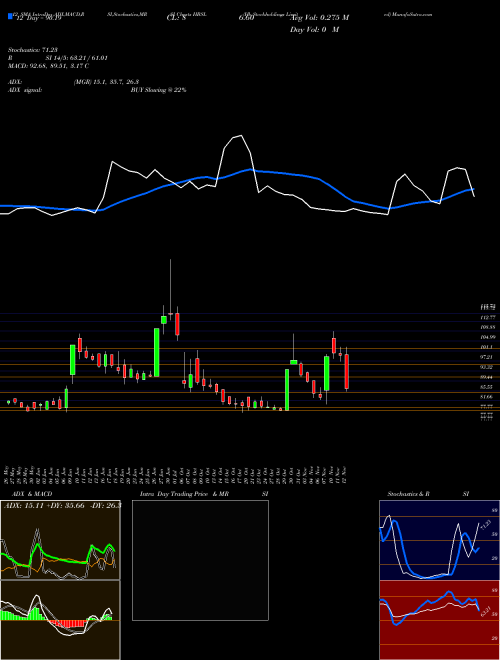The width and height of the screenshot is (500, 660).
Task: Click the 'Day Vol: 0 M' value
Action: pyautogui.click(x=314, y=30)
